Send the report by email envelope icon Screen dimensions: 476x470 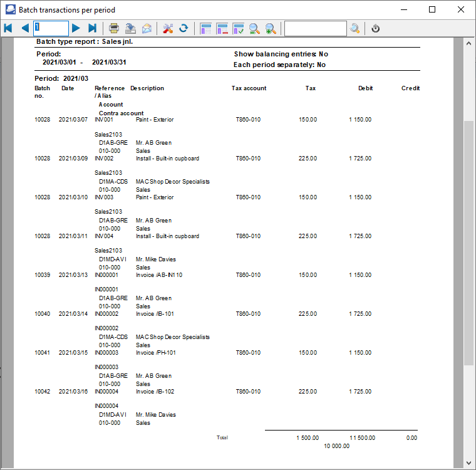point(147,28)
